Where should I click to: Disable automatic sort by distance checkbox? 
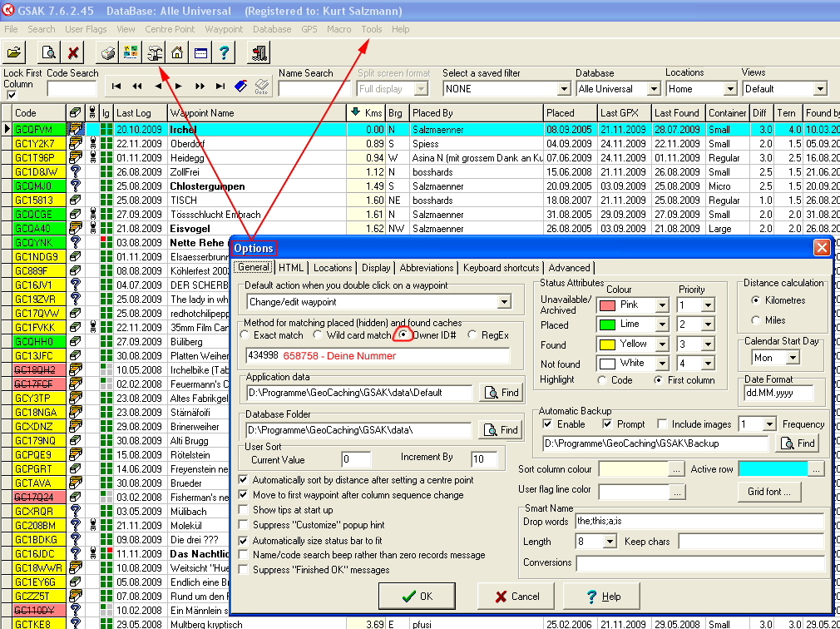(243, 479)
